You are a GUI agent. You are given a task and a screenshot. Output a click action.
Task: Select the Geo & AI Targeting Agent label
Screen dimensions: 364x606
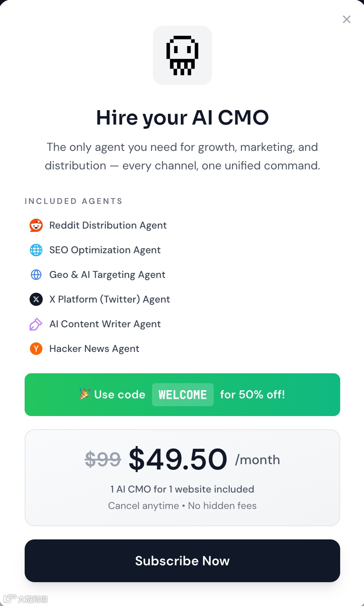coord(107,275)
